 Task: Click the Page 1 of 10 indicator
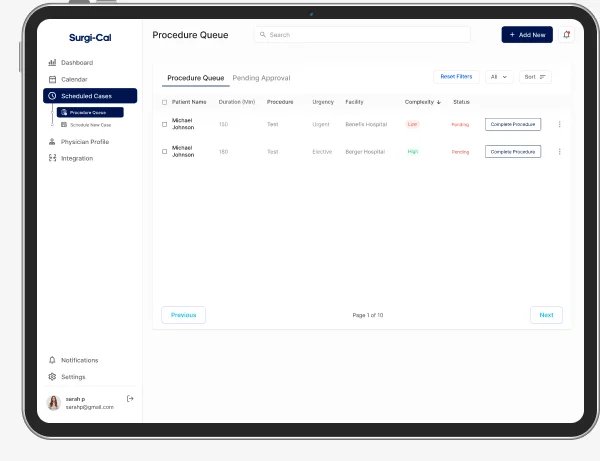click(x=368, y=315)
